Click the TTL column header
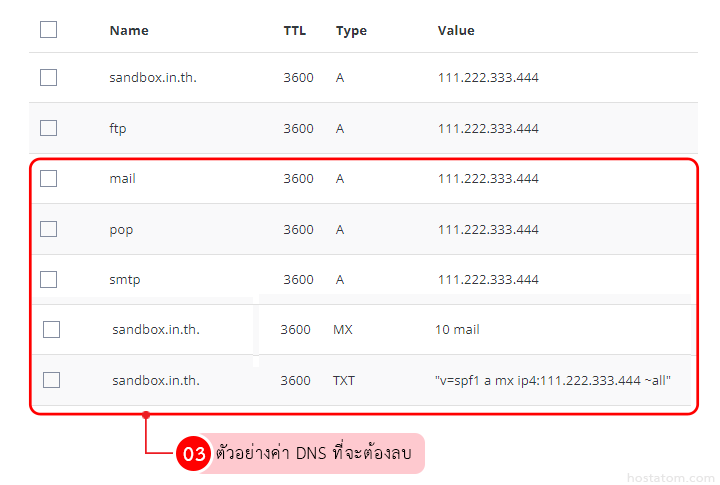This screenshot has width=720, height=485. point(295,31)
